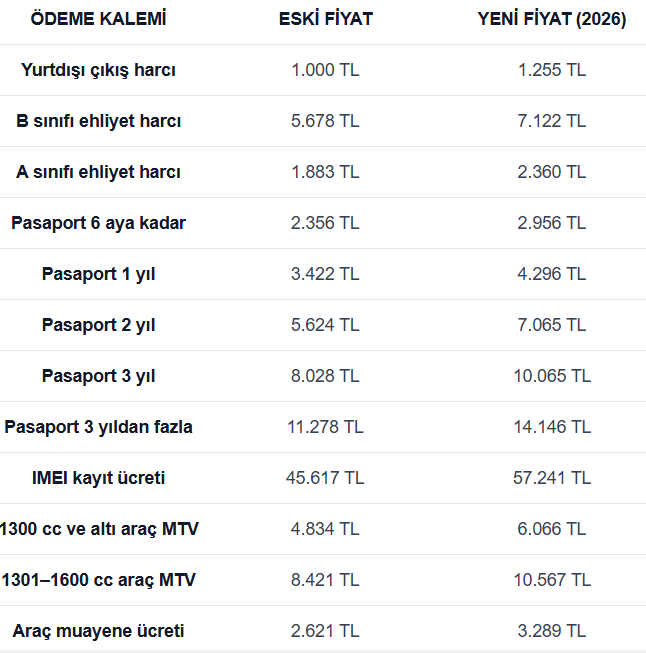Select the B sınıfı ehliyet harcı label

[98, 121]
